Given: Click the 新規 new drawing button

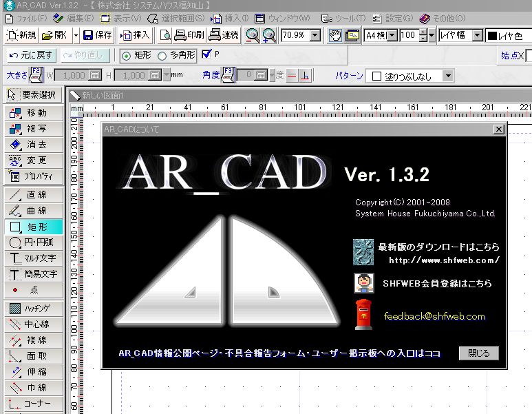Looking at the screenshot, I should coord(21,35).
